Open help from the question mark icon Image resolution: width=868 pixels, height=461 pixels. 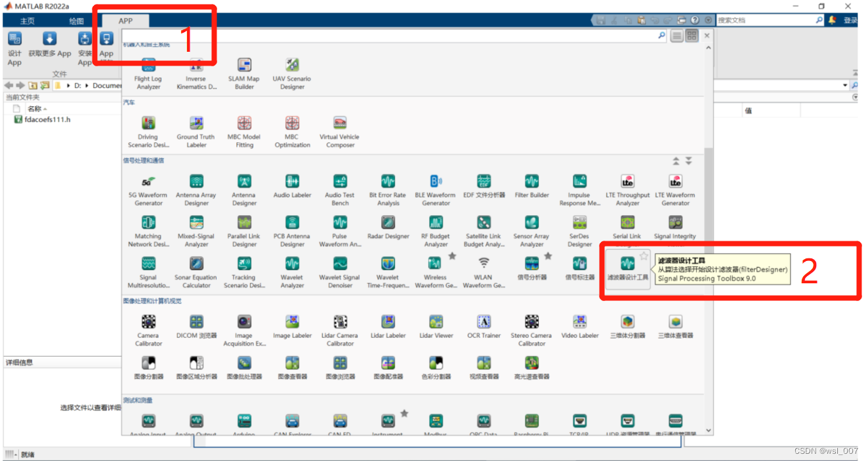(695, 20)
